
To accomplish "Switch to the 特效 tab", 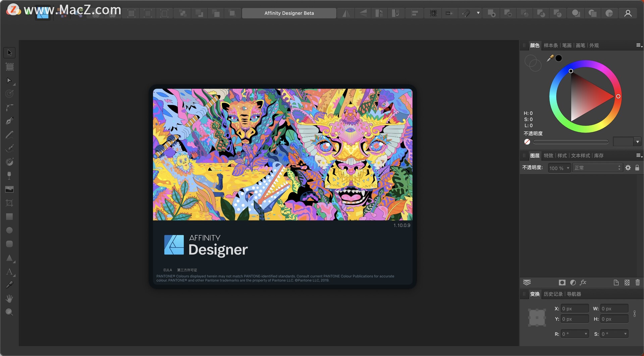I will click(x=548, y=155).
